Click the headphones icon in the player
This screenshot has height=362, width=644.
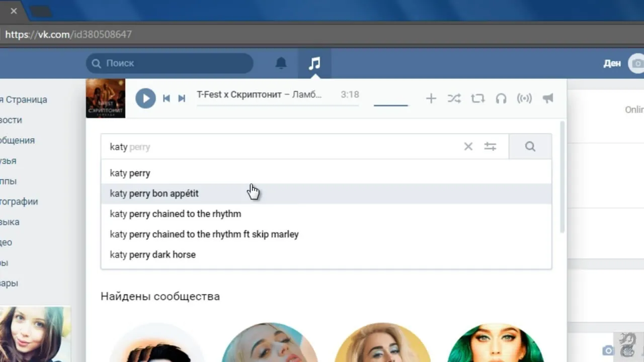(x=501, y=99)
